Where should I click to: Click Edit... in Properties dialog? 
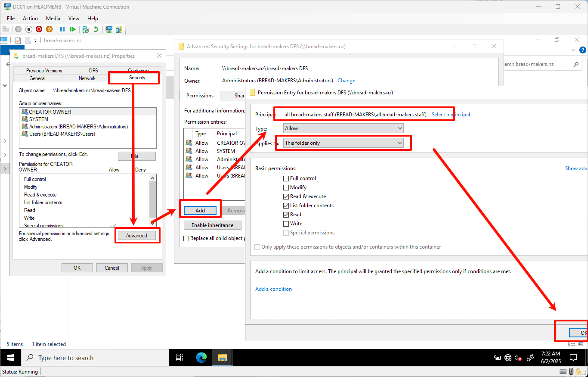tap(136, 156)
